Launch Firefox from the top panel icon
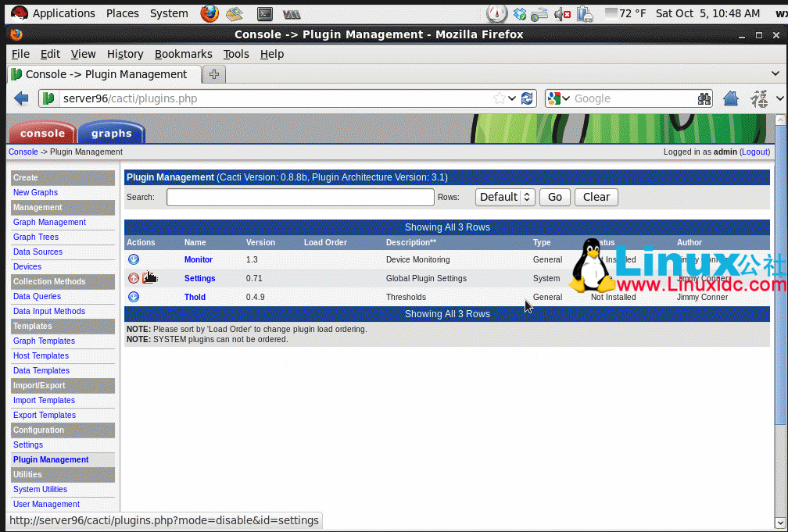The width and height of the screenshot is (788, 532). click(208, 13)
